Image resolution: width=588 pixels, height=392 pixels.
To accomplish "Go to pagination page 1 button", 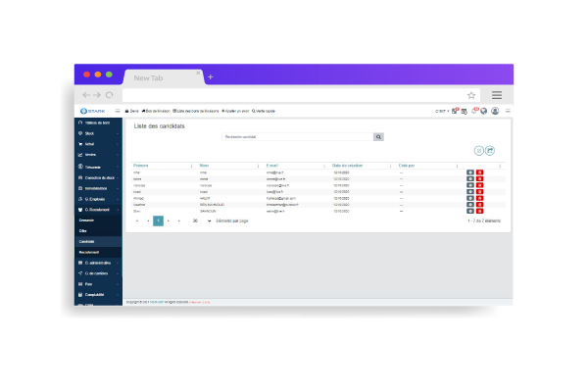I will coord(158,221).
